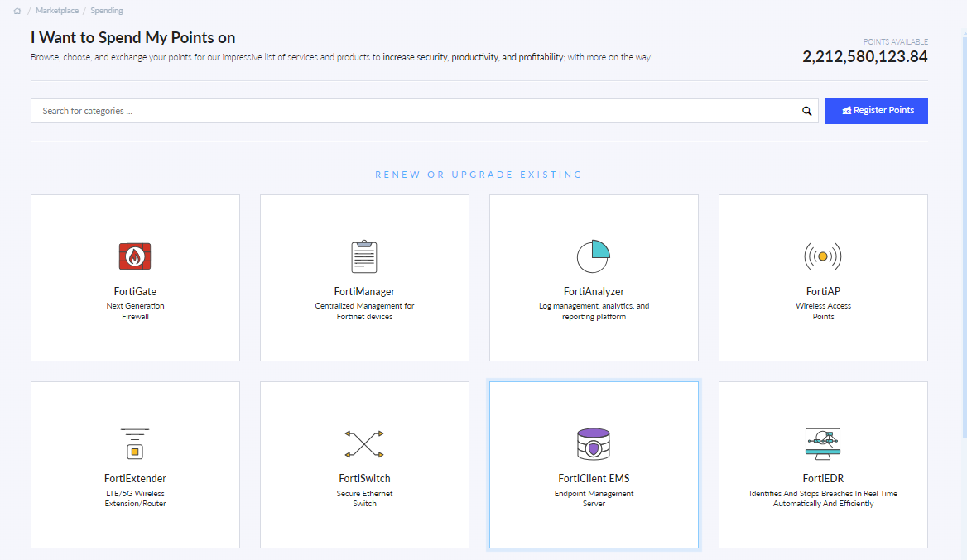This screenshot has width=967, height=560.
Task: Select the FortiExtender antenna icon
Action: (135, 443)
